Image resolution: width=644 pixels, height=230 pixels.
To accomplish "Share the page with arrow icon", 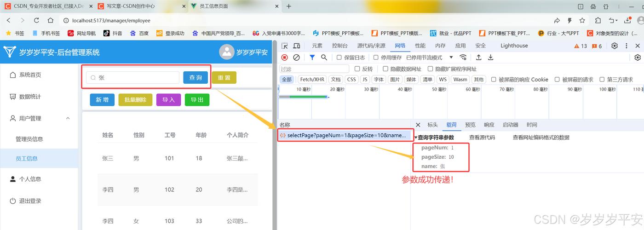I will pos(557,20).
